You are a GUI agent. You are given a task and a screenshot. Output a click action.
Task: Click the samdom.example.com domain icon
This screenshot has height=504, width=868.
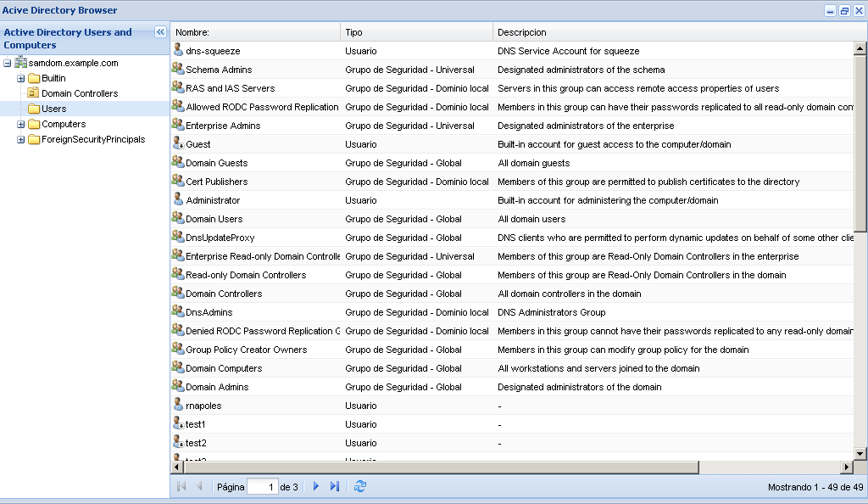pos(21,63)
